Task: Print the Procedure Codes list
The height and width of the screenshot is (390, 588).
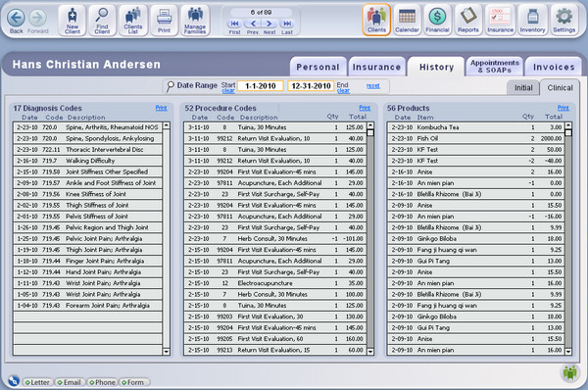Action: (x=365, y=108)
